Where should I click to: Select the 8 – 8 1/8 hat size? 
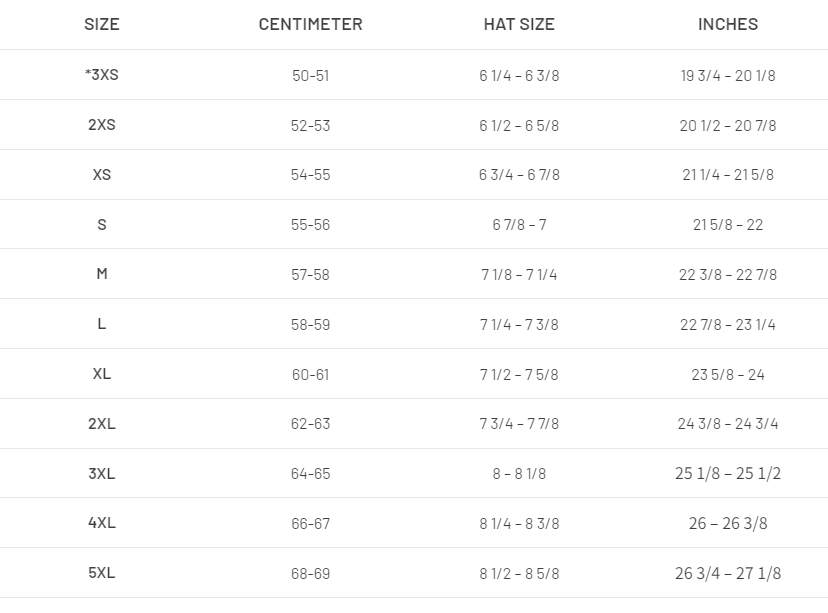519,473
